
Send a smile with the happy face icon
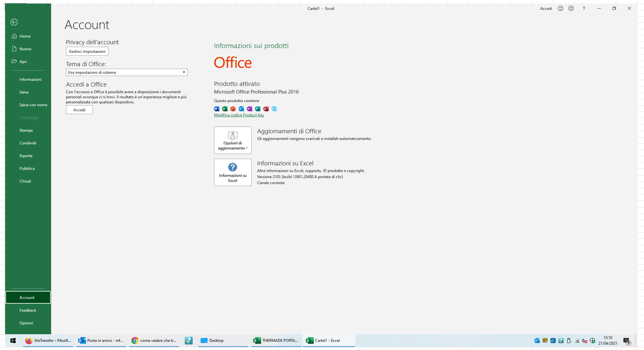(560, 8)
